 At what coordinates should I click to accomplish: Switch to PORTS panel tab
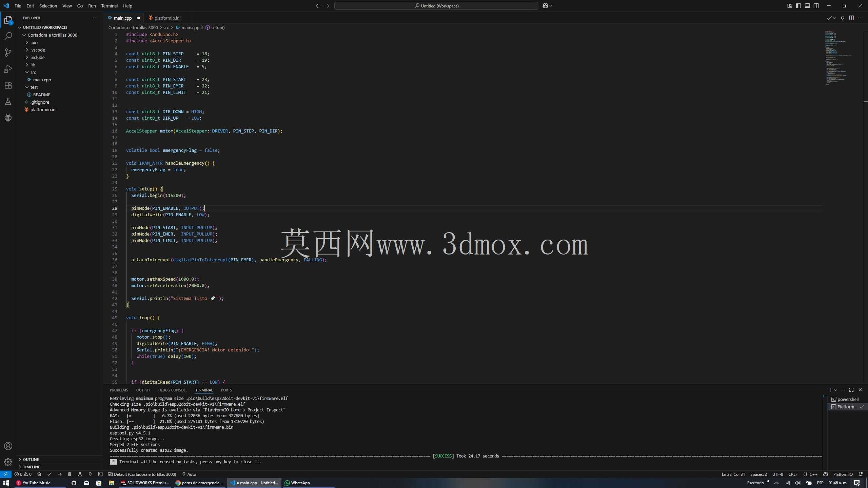tap(226, 390)
